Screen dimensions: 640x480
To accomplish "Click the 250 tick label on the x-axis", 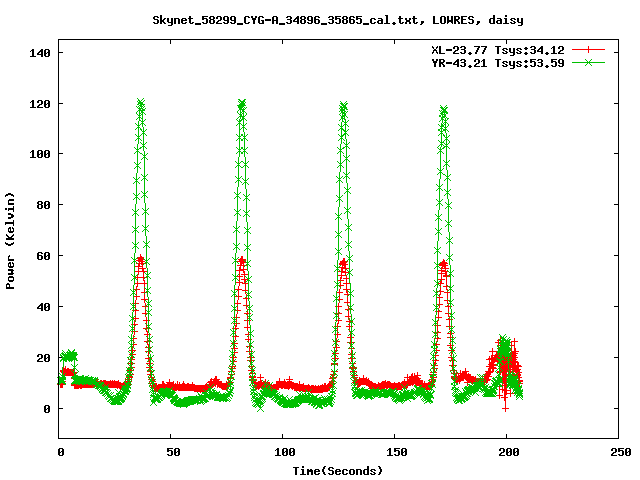I will (621, 452).
